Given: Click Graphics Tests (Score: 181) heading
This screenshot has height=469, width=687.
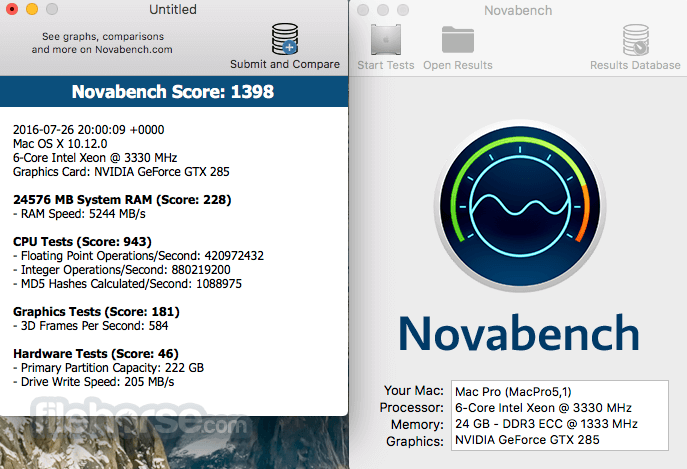Looking at the screenshot, I should click(96, 312).
